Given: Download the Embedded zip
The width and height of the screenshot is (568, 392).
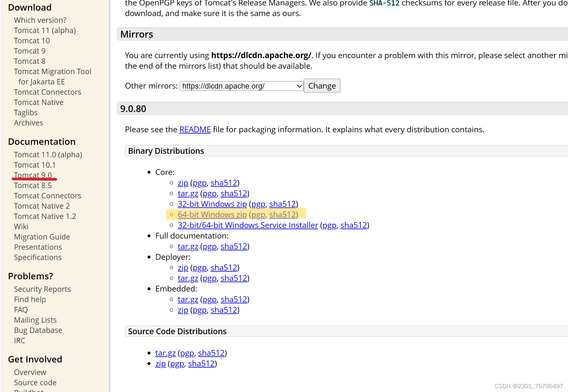Looking at the screenshot, I should coord(183,310).
